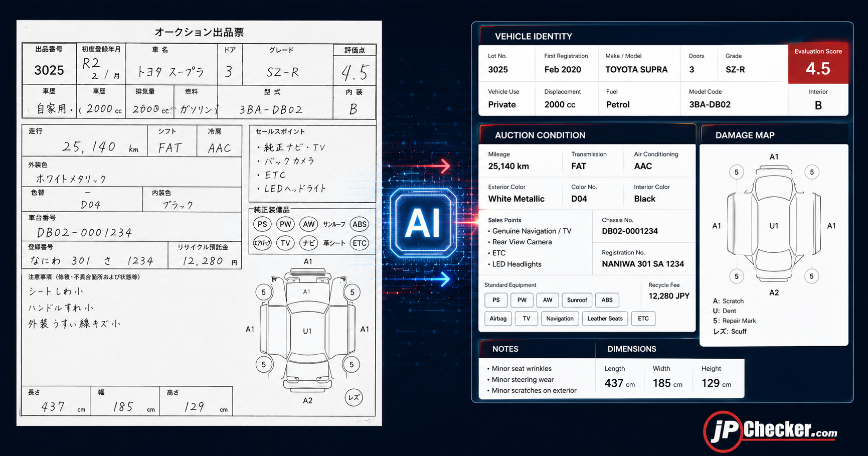Click the ETC equipment chip in the dashboard
The height and width of the screenshot is (456, 868).
643,319
